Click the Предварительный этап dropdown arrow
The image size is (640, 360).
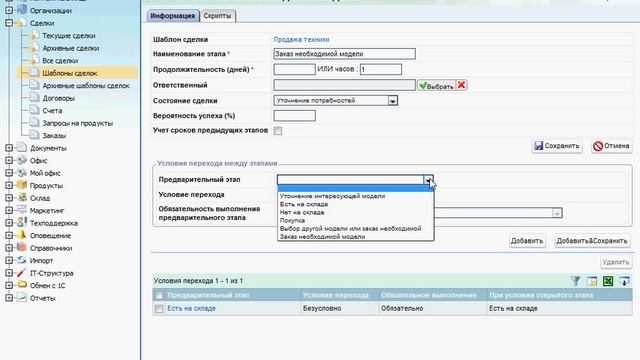pyautogui.click(x=428, y=180)
